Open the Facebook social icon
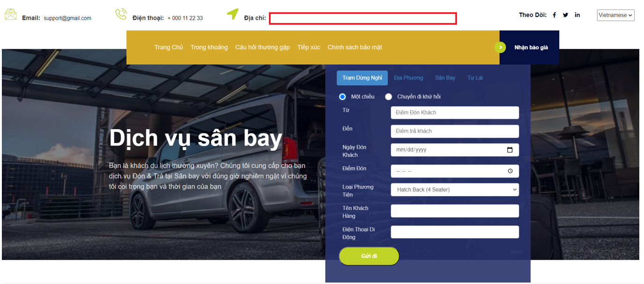The width and height of the screenshot is (644, 284). point(554,15)
